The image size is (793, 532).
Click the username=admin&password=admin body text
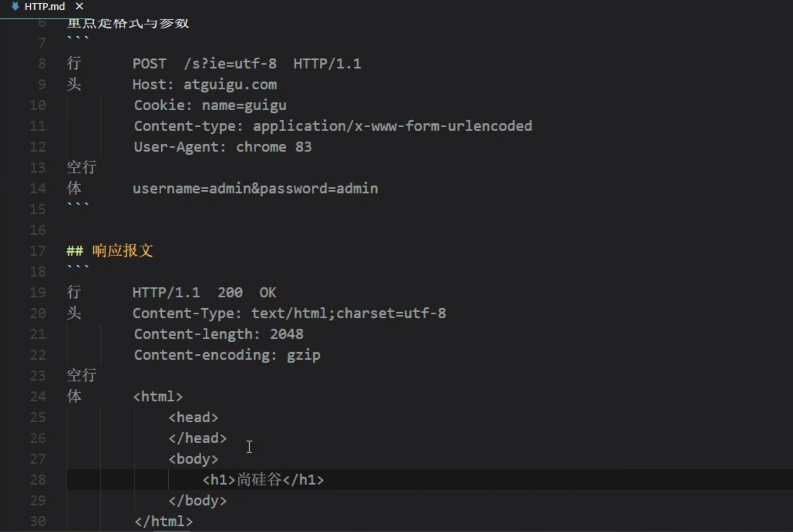(255, 189)
